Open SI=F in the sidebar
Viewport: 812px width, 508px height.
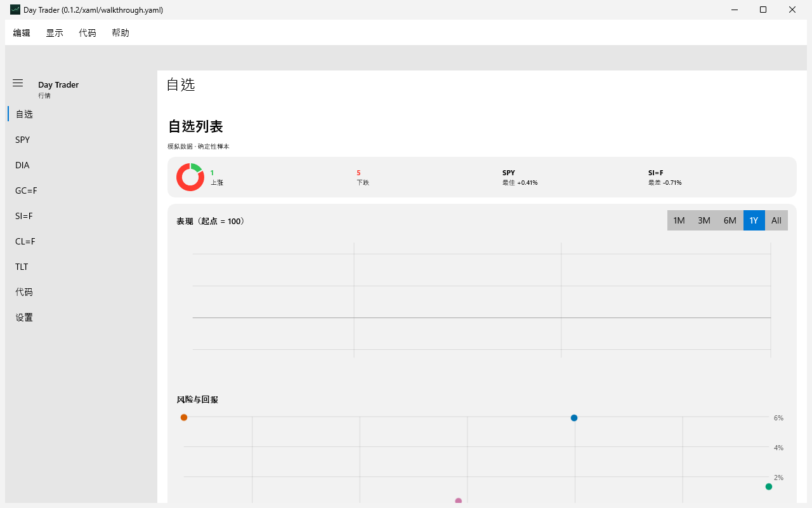coord(81,216)
